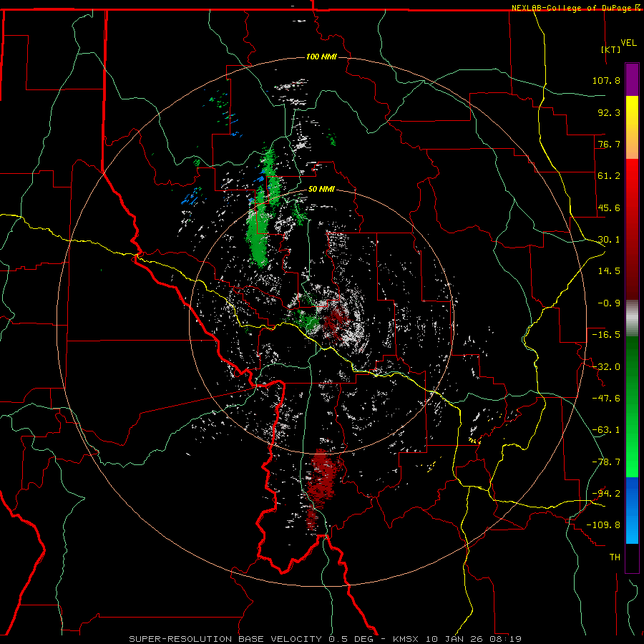Click the -47.6 legend value
The height and width of the screenshot is (644, 644).
(x=606, y=399)
